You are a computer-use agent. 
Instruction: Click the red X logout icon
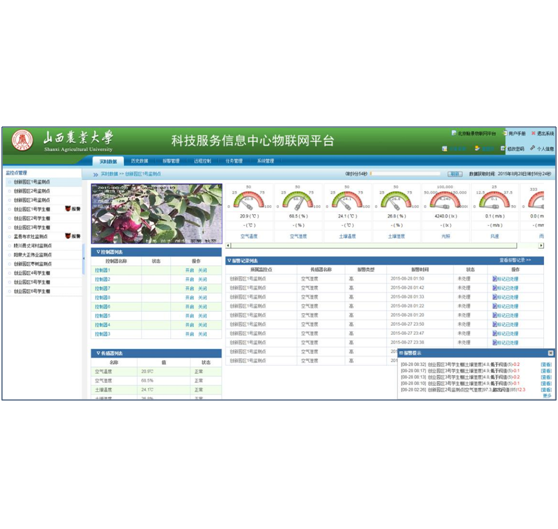click(x=533, y=133)
